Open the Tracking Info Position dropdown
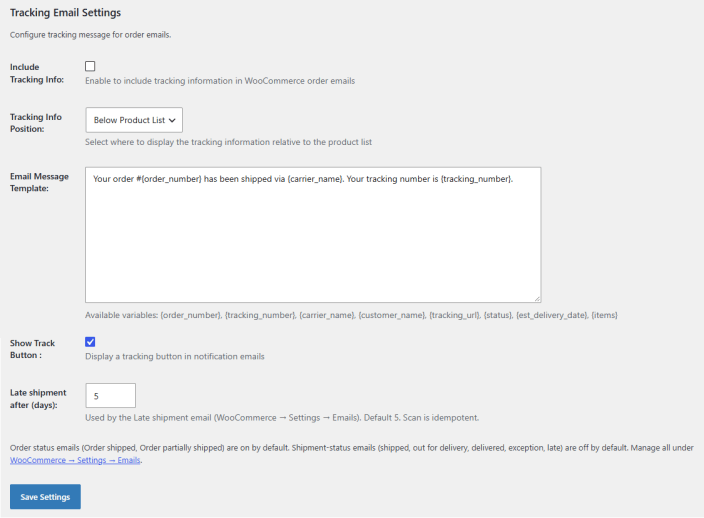Image resolution: width=704 pixels, height=518 pixels. click(134, 120)
